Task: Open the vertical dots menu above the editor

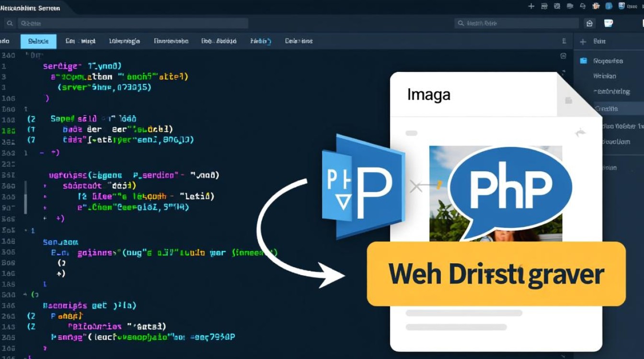Action: (563, 42)
